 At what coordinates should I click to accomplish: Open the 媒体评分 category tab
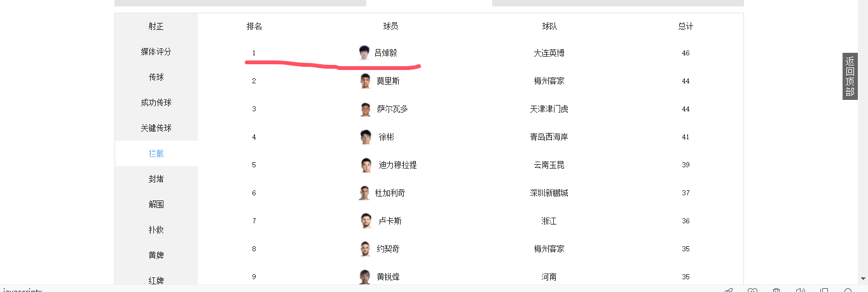tap(156, 52)
